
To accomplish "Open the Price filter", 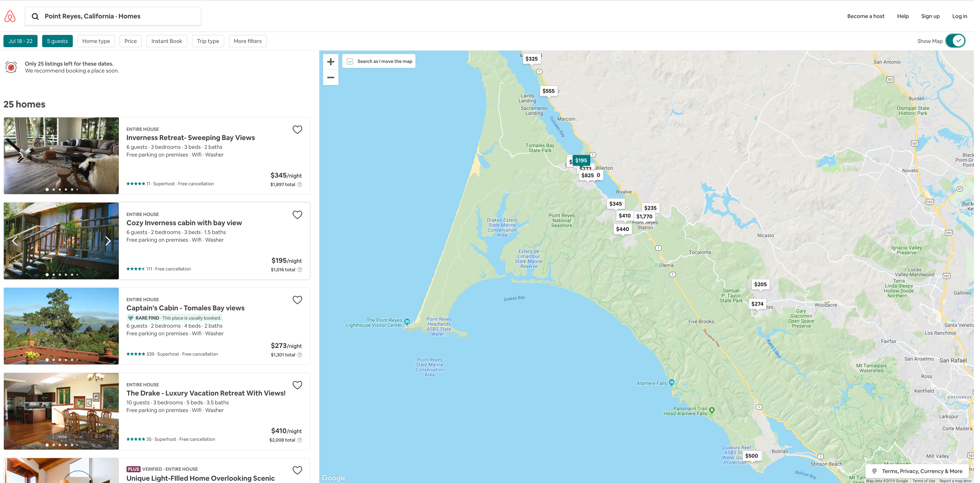I will pos(131,41).
